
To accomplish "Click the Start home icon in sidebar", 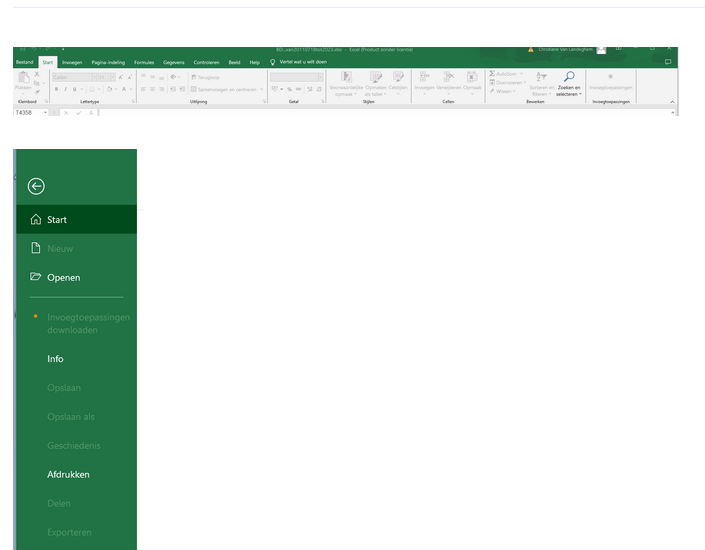I will click(x=36, y=220).
